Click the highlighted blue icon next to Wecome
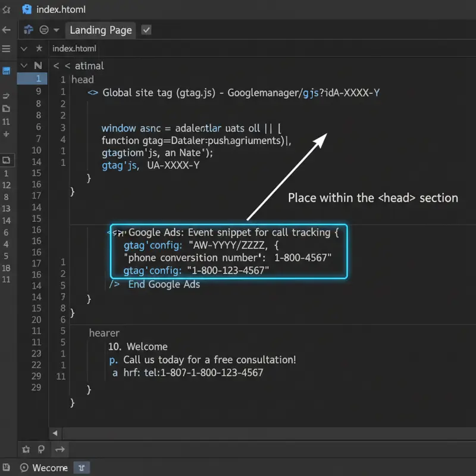Viewport: 476px width, 476px height. (82, 468)
